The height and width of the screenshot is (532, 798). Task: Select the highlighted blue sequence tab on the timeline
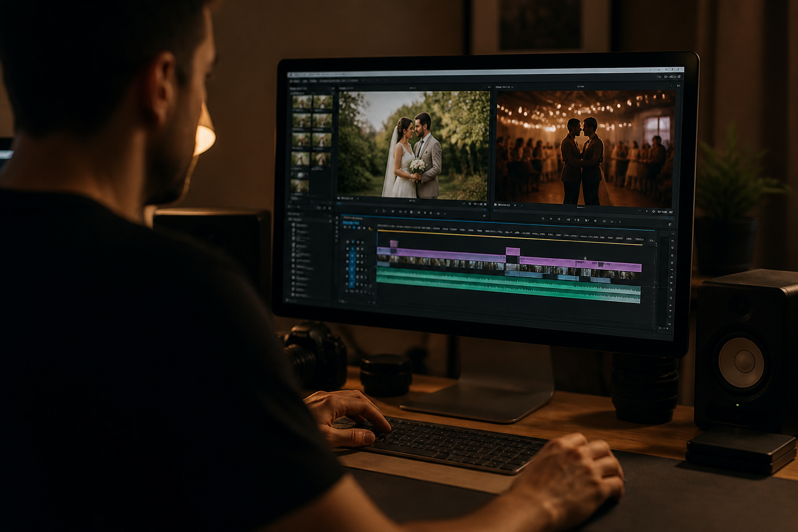pyautogui.click(x=351, y=222)
